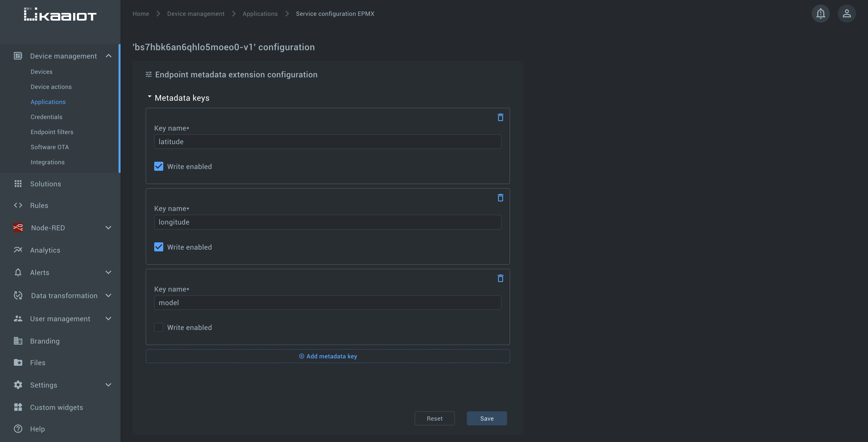Screen dimensions: 868x442
Task: Click the User management people icon
Action: click(x=18, y=318)
